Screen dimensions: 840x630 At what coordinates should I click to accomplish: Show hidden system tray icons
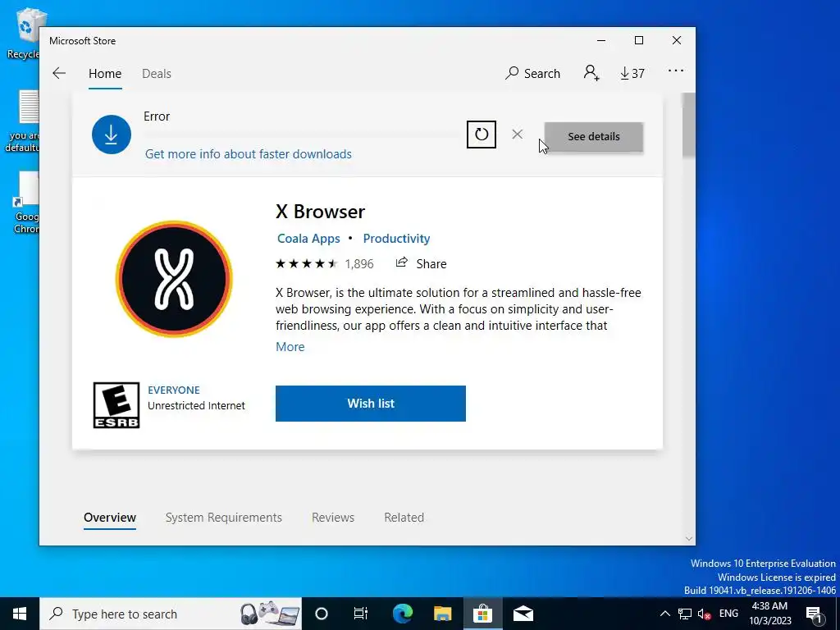click(x=664, y=614)
